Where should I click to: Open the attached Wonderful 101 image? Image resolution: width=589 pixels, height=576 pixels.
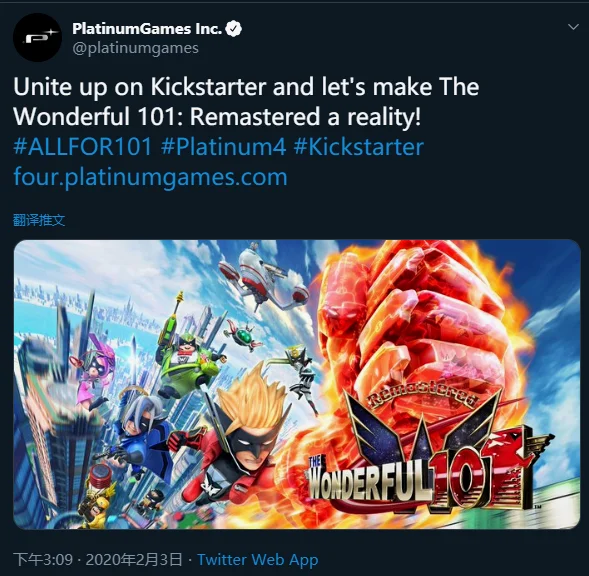297,384
